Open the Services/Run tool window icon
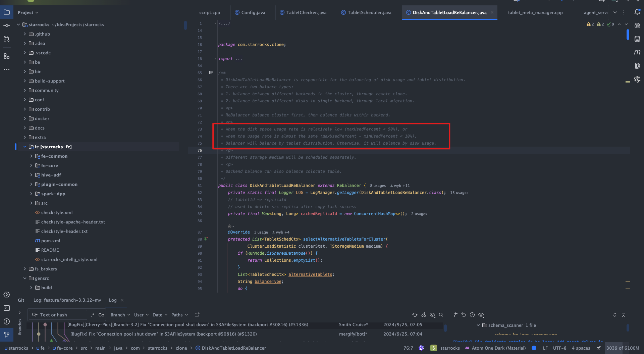The height and width of the screenshot is (354, 644). pyautogui.click(x=7, y=295)
